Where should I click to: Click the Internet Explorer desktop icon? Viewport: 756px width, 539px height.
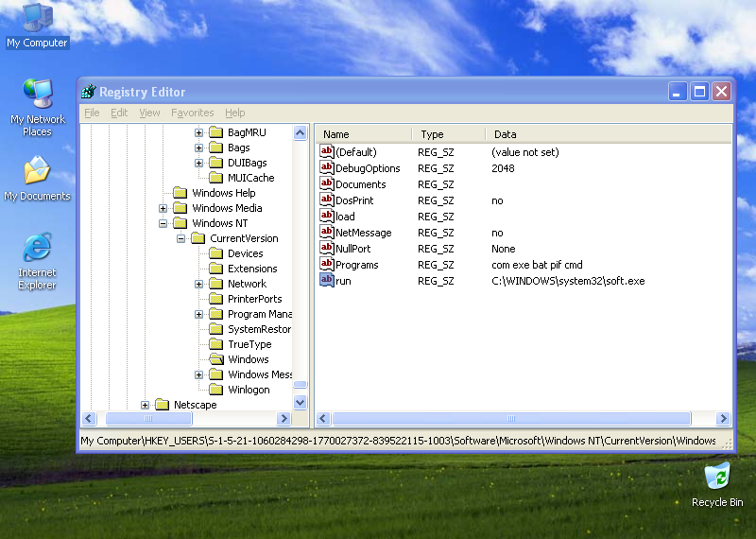(x=37, y=261)
